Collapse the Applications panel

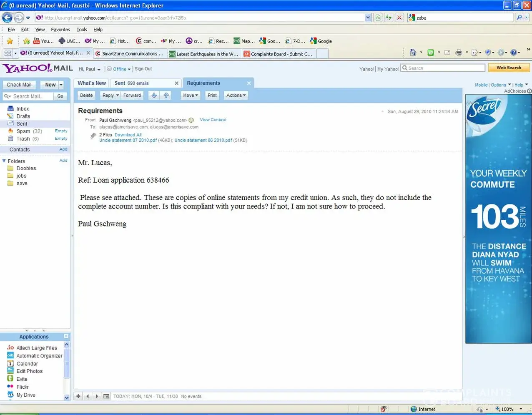coord(66,336)
